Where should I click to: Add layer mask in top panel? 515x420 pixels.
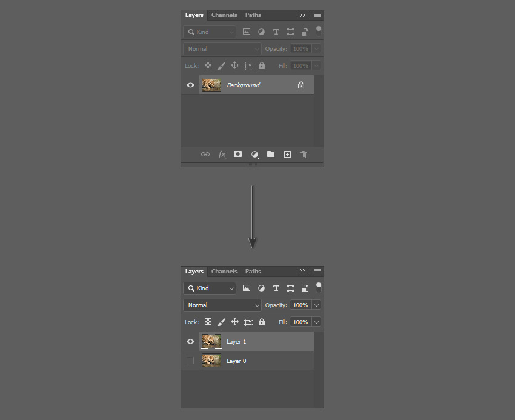[238, 154]
